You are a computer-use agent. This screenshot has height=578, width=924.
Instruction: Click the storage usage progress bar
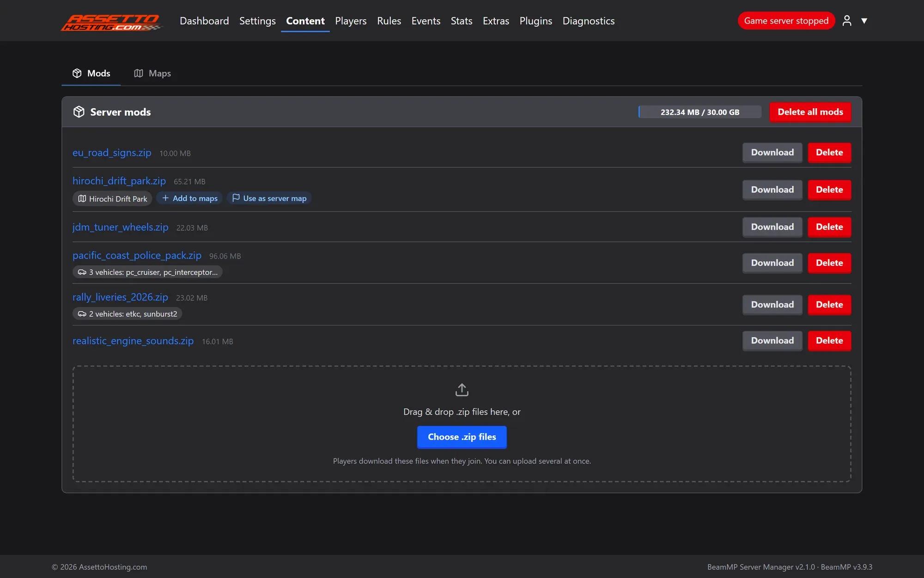700,112
